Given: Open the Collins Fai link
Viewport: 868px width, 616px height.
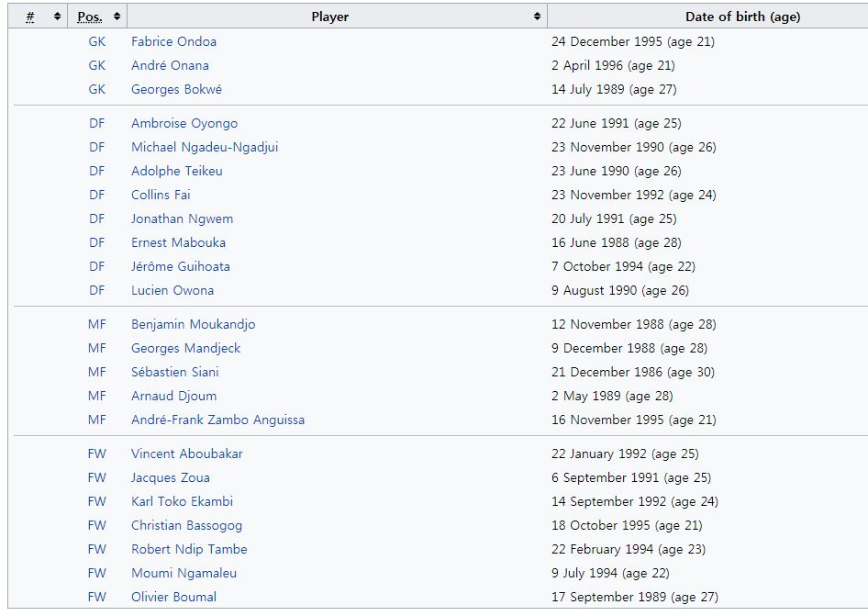Looking at the screenshot, I should 161,195.
